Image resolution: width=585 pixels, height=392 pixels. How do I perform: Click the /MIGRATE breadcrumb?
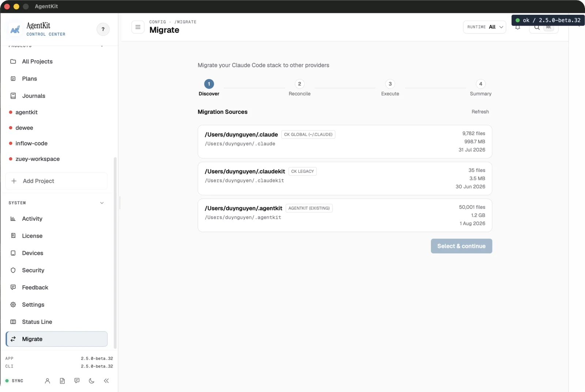[x=185, y=22]
